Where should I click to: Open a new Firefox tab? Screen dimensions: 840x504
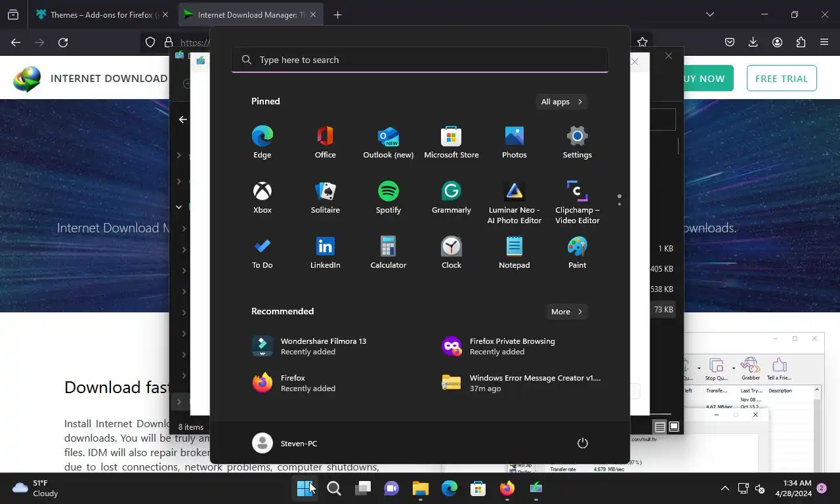337,14
